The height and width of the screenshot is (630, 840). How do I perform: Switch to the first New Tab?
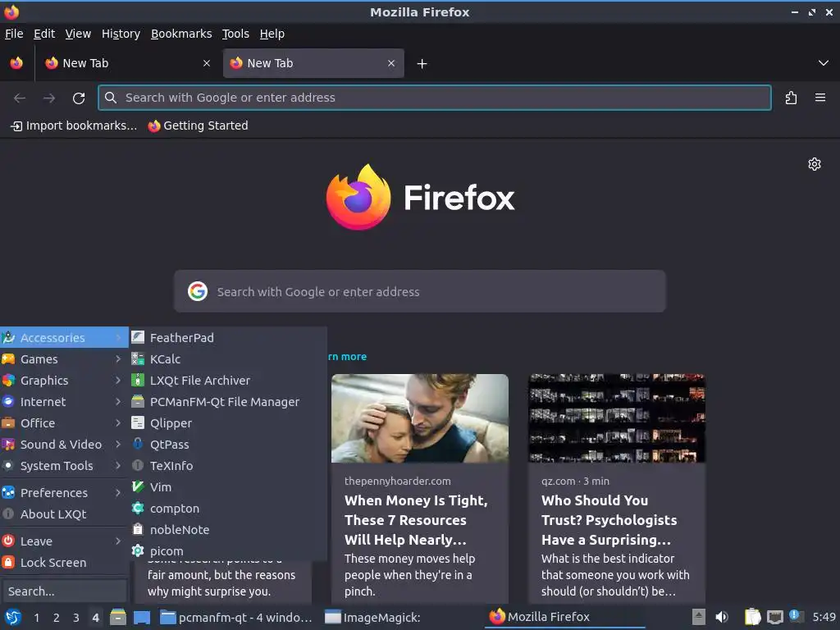[x=127, y=63]
